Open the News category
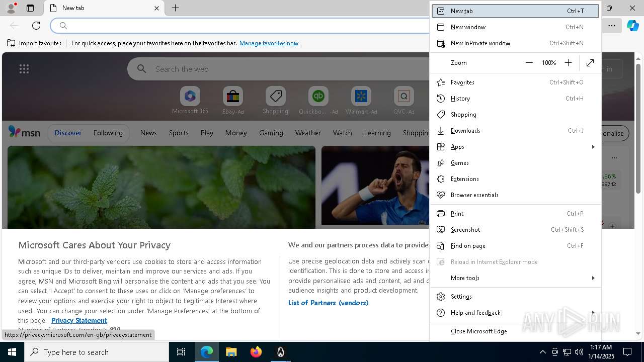This screenshot has width=644, height=362. coord(148,133)
